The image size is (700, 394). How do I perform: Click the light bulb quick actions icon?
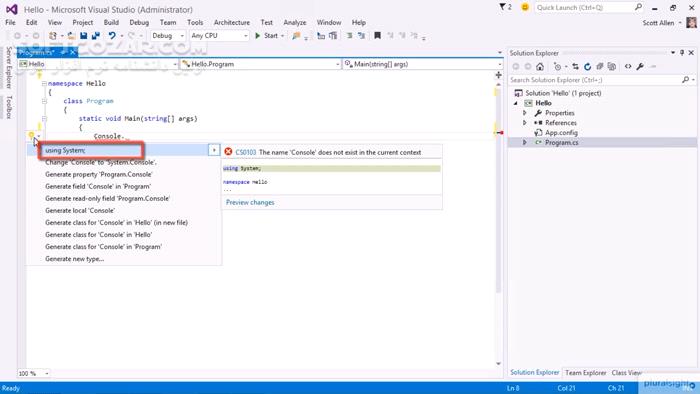click(x=31, y=135)
